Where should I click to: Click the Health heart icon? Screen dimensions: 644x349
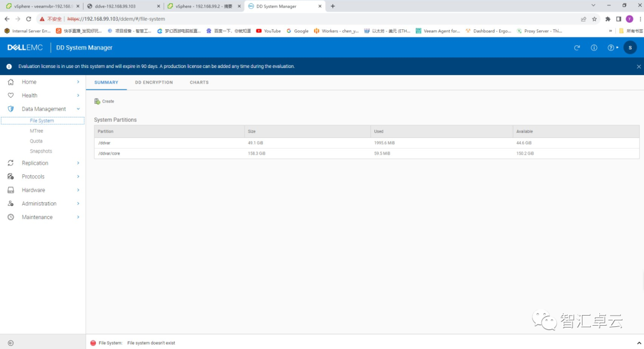click(x=11, y=95)
